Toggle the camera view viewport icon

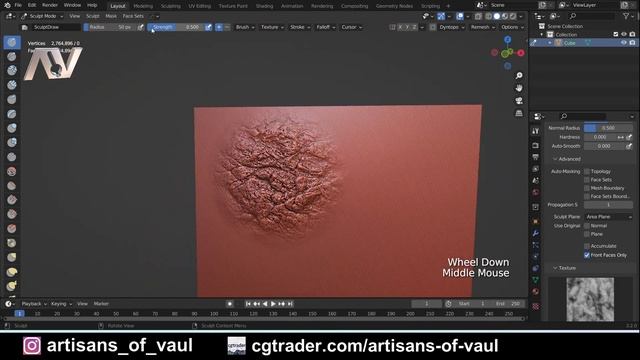tap(519, 101)
